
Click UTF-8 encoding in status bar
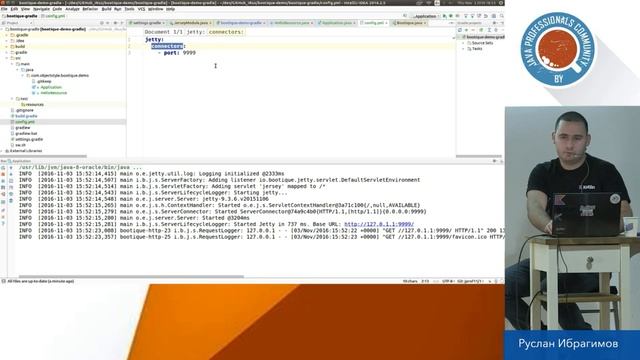pos(448,281)
